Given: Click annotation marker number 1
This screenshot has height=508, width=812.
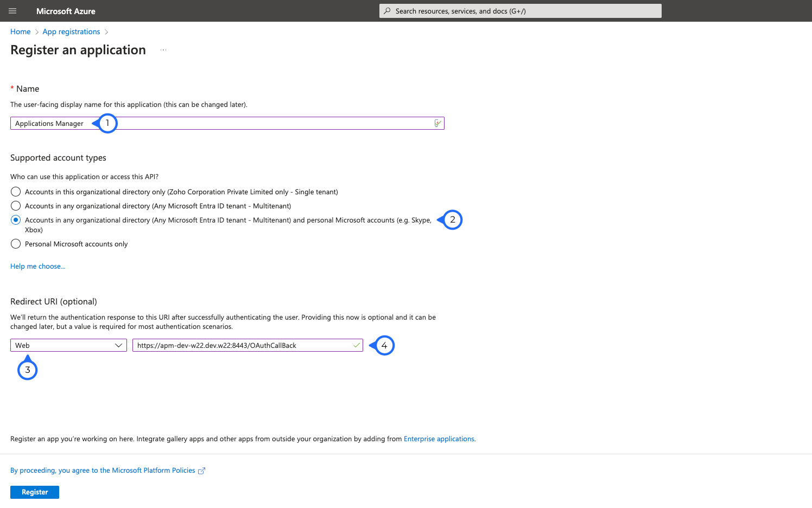Looking at the screenshot, I should tap(107, 123).
